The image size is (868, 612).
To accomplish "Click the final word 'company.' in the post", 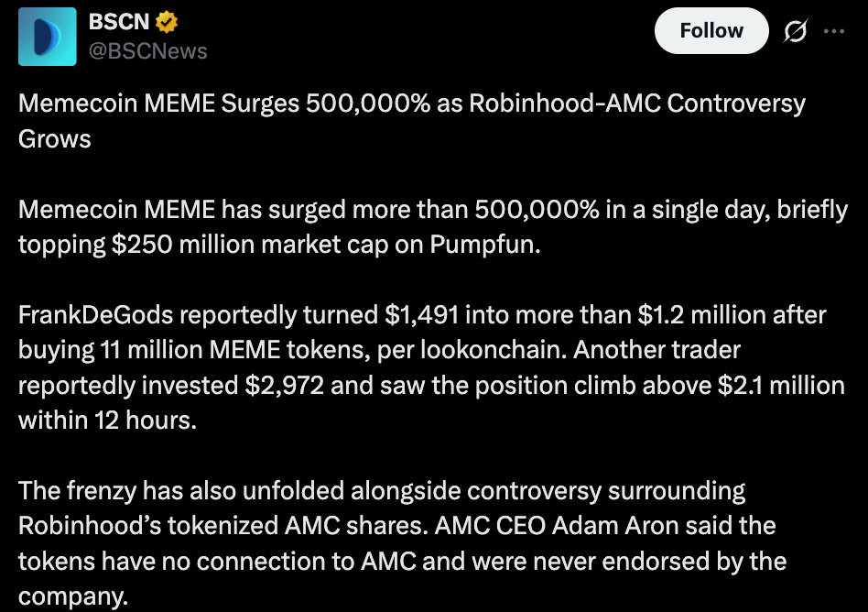I will point(73,597).
